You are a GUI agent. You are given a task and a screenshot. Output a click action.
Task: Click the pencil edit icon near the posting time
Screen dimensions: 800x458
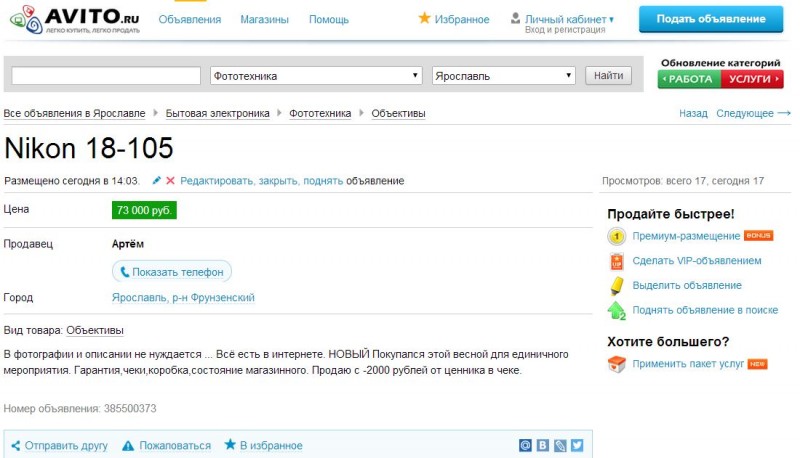156,181
